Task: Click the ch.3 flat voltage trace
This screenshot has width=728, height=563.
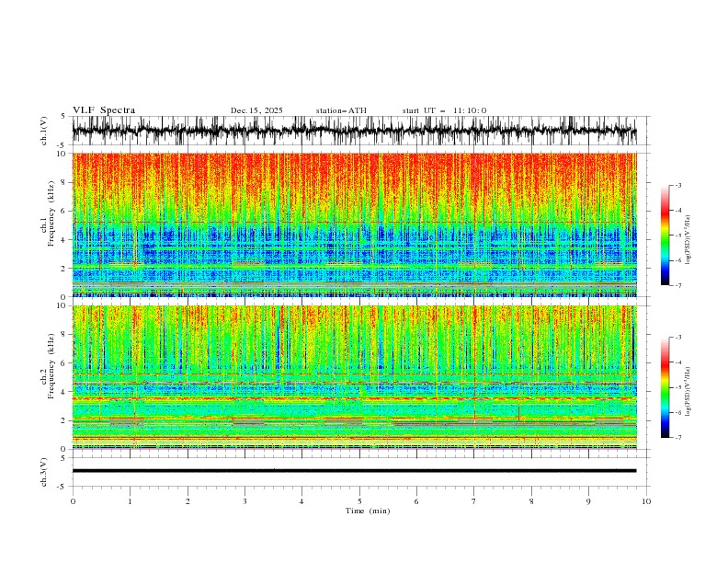Action: [354, 471]
